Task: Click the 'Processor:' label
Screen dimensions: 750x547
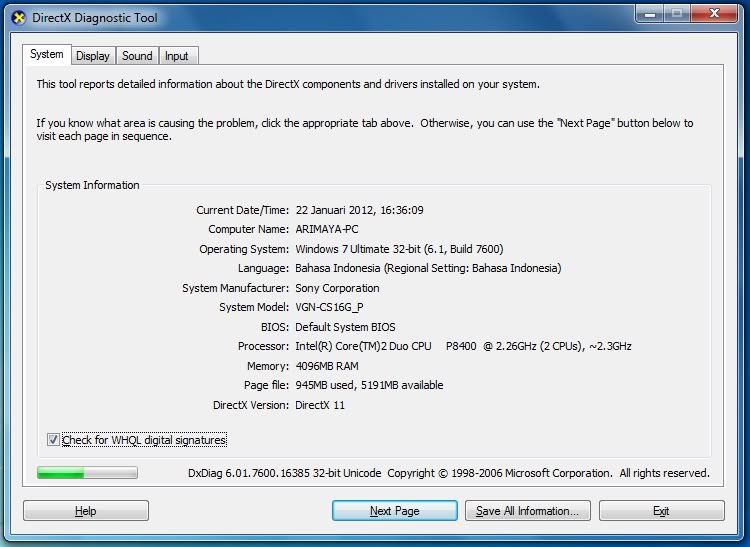Action: [263, 346]
